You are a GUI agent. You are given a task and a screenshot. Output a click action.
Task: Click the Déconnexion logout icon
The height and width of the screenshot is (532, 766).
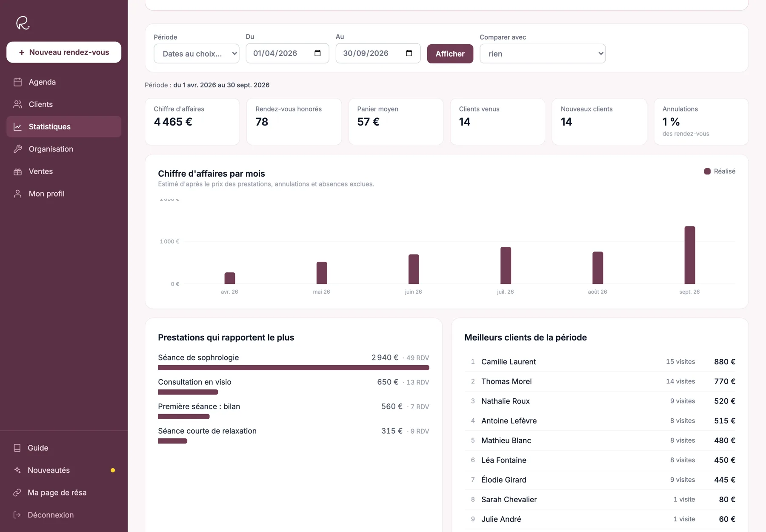(x=17, y=515)
